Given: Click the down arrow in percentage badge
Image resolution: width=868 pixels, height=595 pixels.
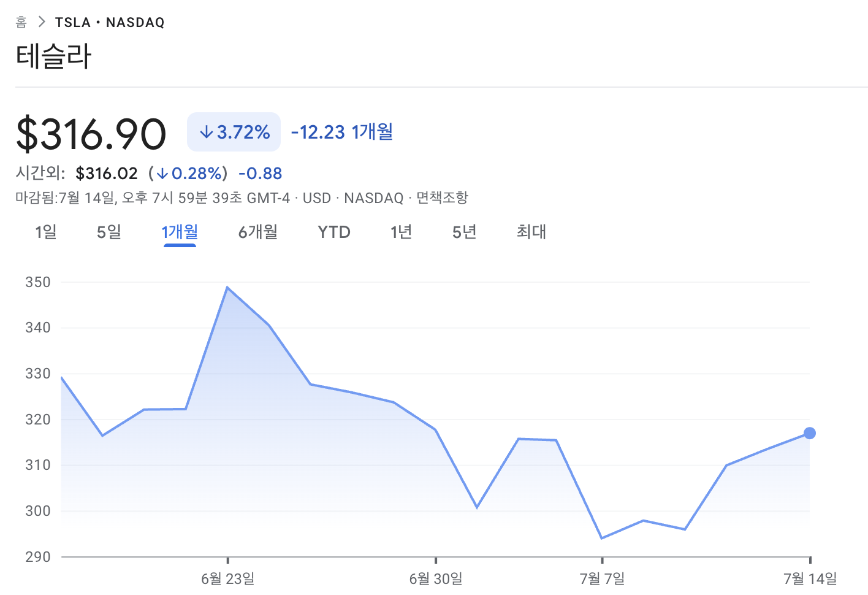Looking at the screenshot, I should point(206,132).
